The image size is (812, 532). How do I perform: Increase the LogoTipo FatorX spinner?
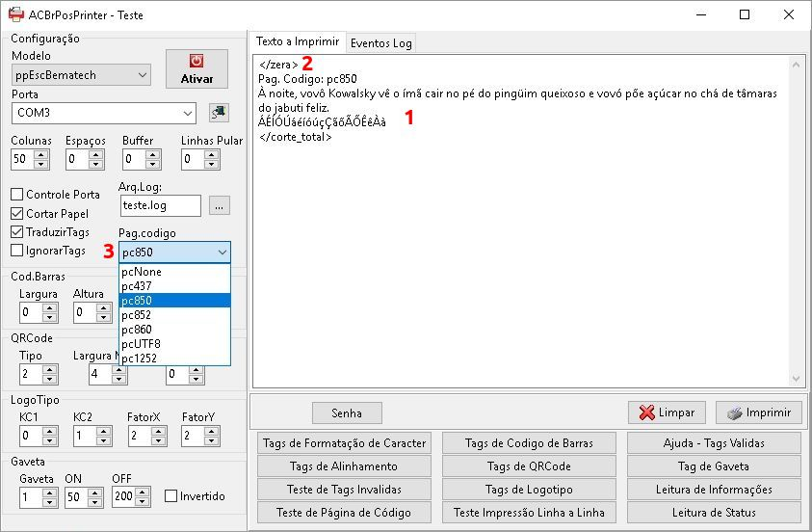click(x=159, y=431)
